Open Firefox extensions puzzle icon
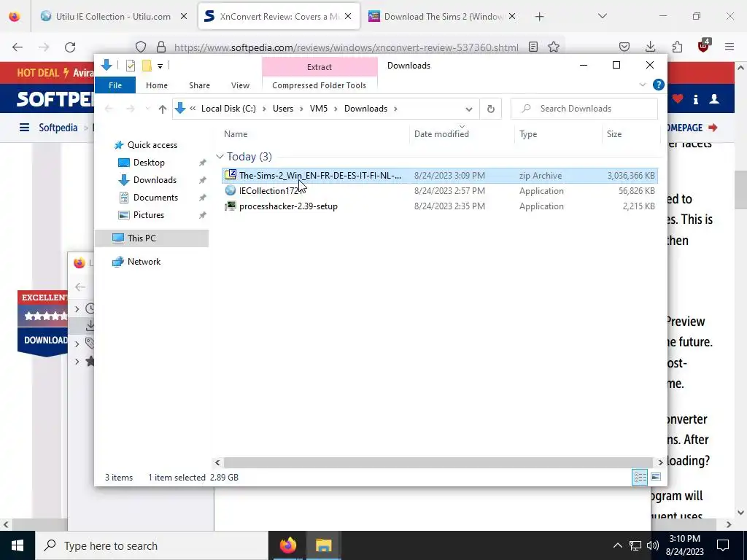This screenshot has height=560, width=747. (x=677, y=47)
